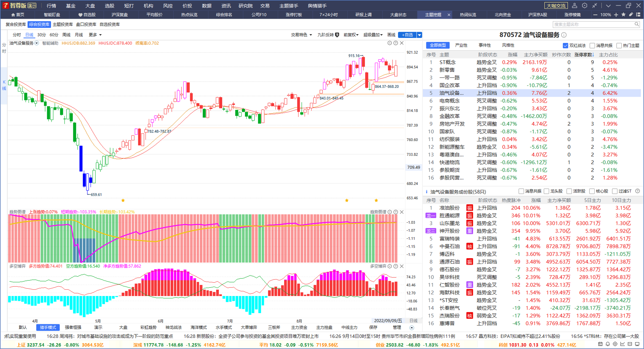Open the arrow dropdown next to +自选
Image resolution: width=644 pixels, height=349 pixels.
[x=420, y=35]
